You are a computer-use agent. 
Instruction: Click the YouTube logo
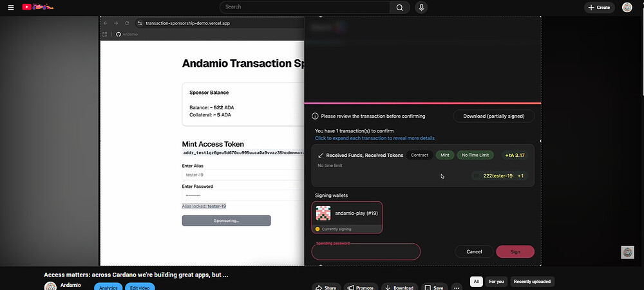[x=38, y=7]
